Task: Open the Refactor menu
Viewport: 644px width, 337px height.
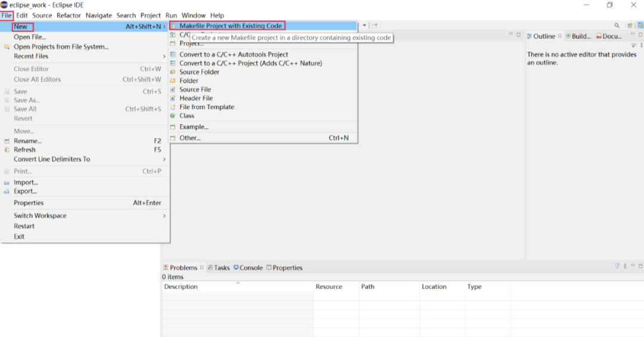Action: [69, 15]
